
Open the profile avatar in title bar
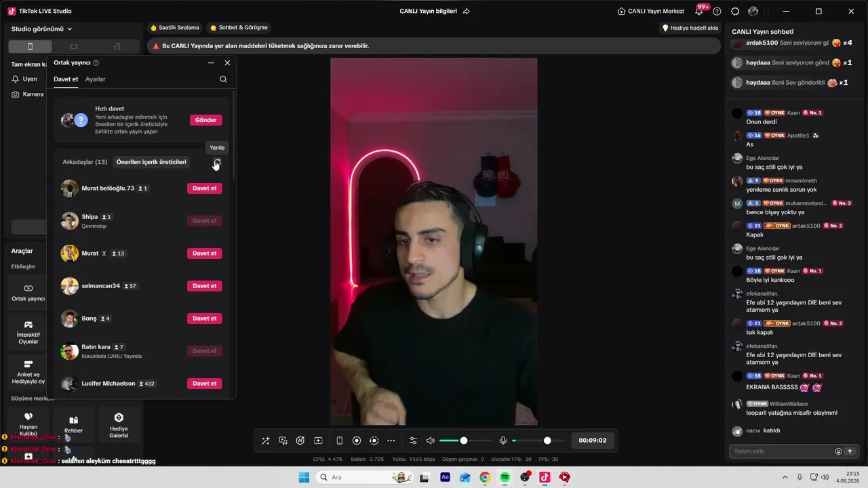753,12
